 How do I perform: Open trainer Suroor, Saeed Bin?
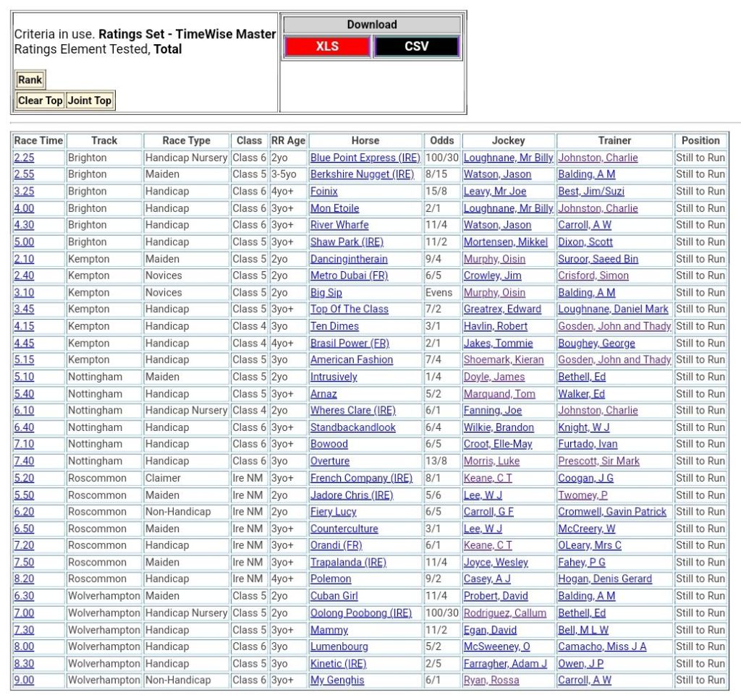tap(598, 259)
